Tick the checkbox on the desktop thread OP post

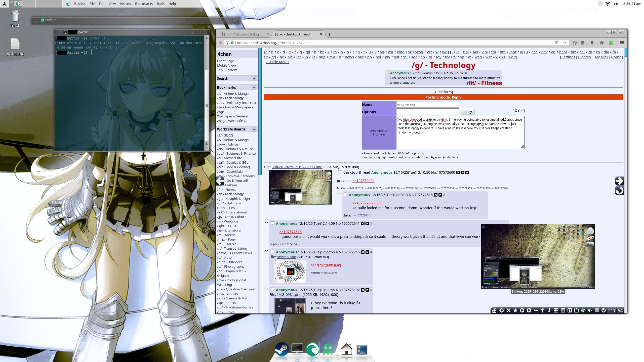coord(340,172)
